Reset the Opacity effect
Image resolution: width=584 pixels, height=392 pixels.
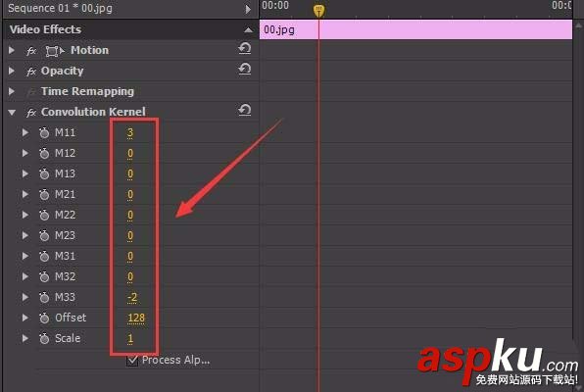pos(245,70)
